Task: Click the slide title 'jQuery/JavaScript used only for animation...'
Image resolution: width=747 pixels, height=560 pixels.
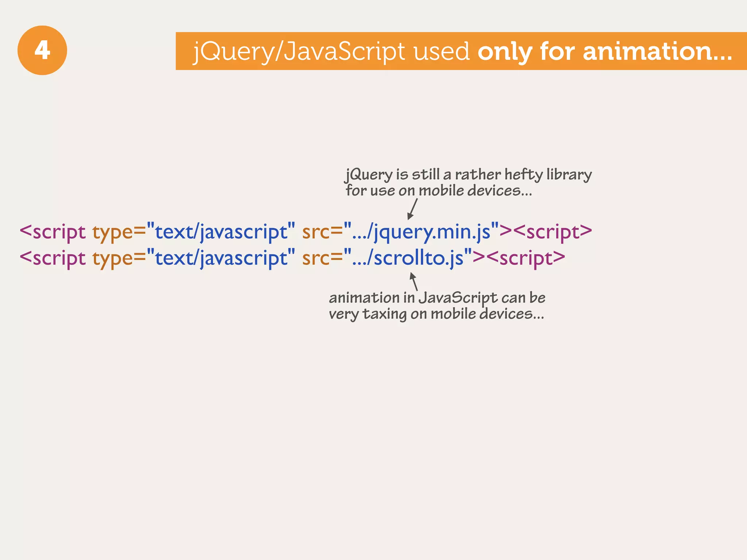Action: (x=462, y=51)
